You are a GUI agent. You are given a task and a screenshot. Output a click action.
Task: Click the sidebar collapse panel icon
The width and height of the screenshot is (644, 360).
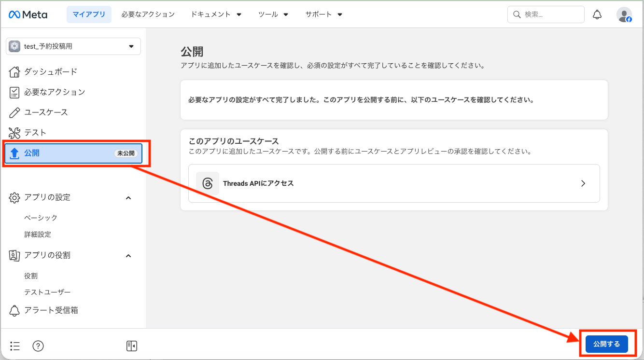tap(131, 346)
